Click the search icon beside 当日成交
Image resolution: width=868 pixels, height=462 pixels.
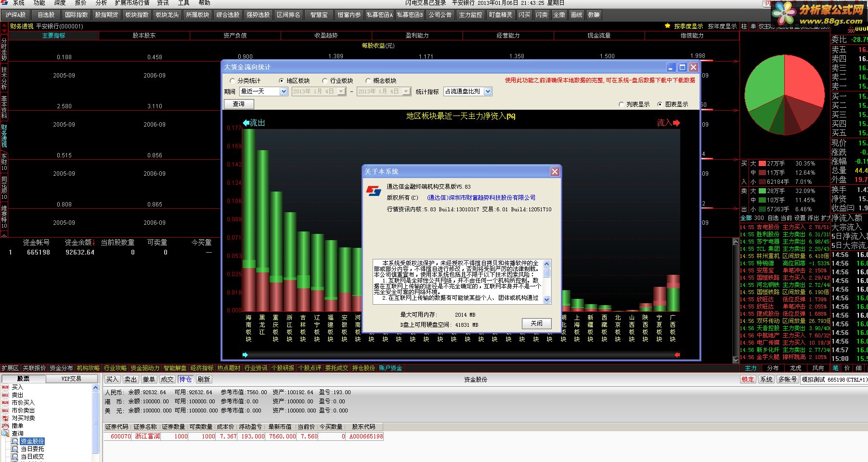pyautogui.click(x=15, y=456)
